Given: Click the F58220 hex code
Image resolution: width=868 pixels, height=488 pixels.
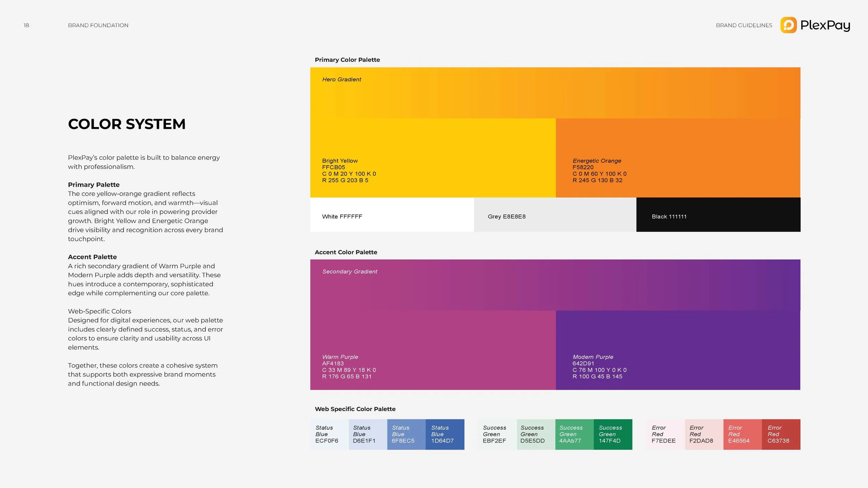Looking at the screenshot, I should coord(583,167).
